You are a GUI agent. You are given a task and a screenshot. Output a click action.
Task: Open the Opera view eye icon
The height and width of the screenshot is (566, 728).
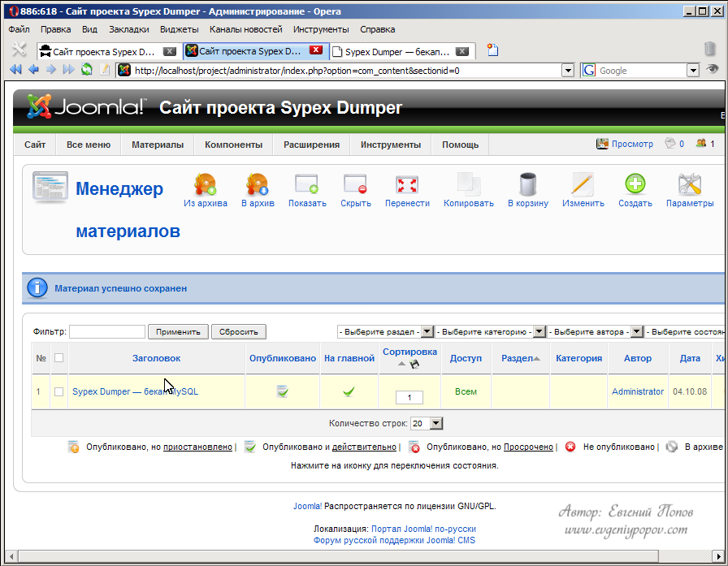tap(713, 70)
